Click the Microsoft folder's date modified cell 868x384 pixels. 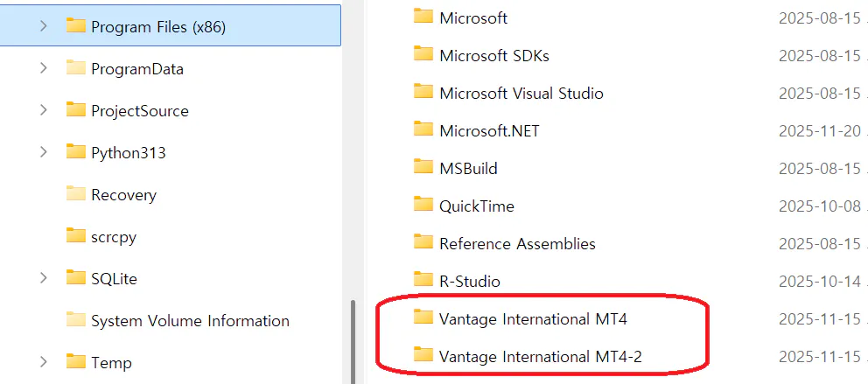tap(822, 17)
